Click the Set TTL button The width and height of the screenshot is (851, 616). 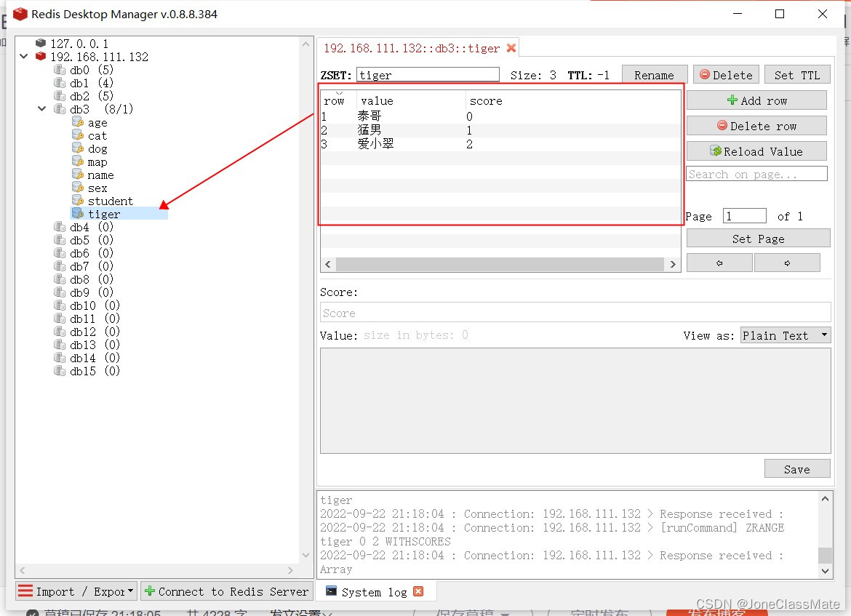(797, 75)
